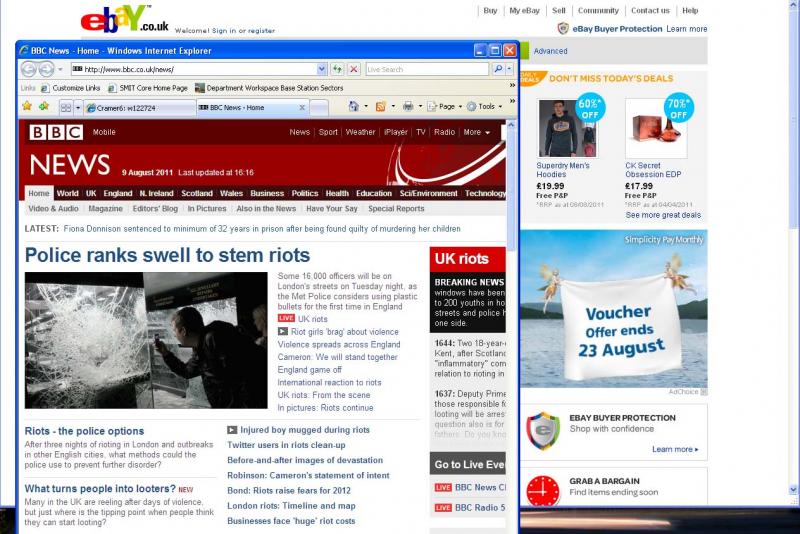Click the orange RSS Feeds icon
The image size is (800, 534).
tap(381, 107)
